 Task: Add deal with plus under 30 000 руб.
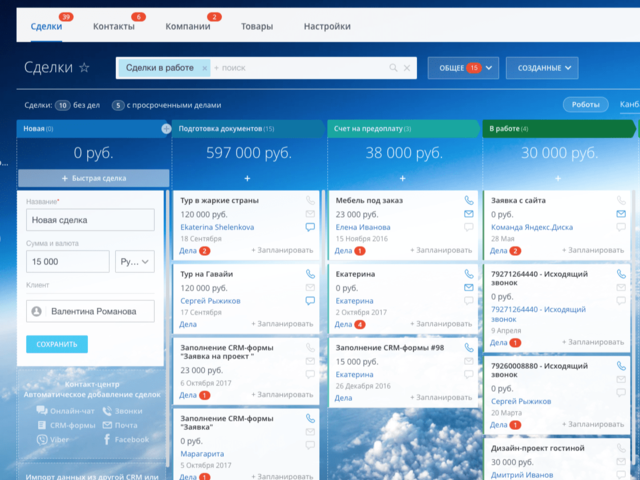(x=558, y=178)
